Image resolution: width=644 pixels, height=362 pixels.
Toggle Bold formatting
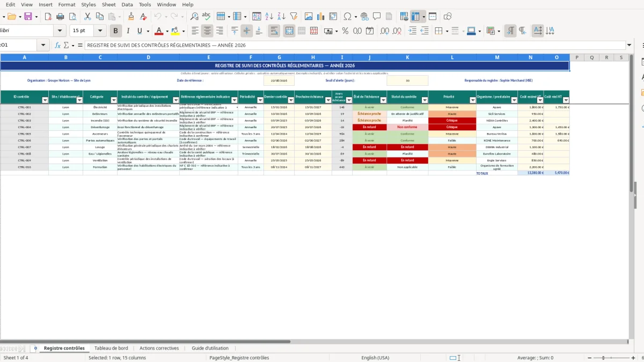115,31
